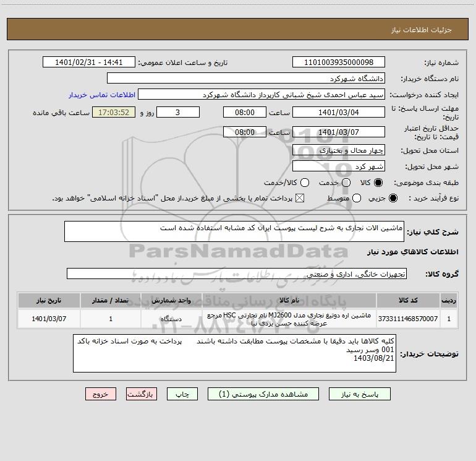Click the نام کالا column header
Screen dimensions: 476x461
(x=289, y=300)
